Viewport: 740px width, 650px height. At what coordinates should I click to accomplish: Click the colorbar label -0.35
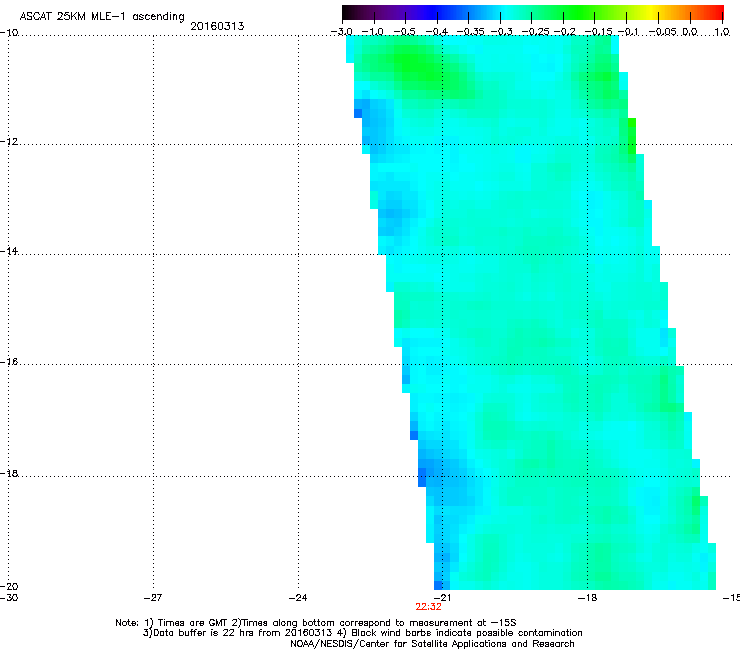pyautogui.click(x=470, y=32)
